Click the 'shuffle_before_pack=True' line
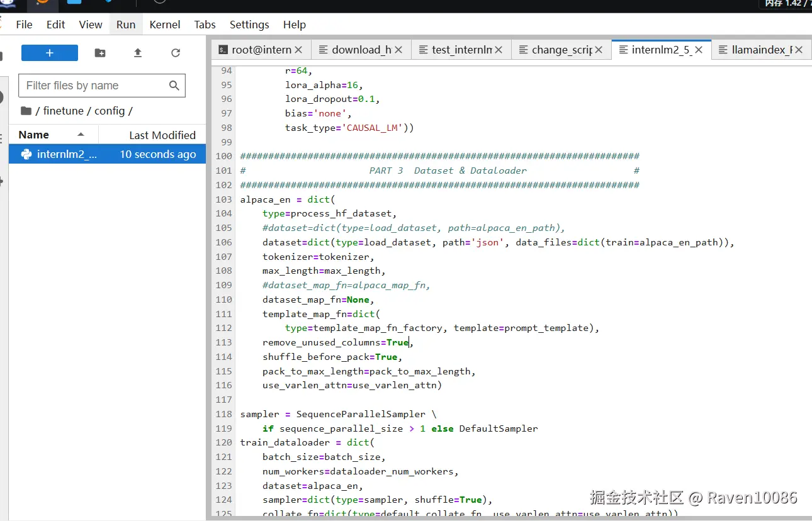The width and height of the screenshot is (812, 521). pos(332,357)
